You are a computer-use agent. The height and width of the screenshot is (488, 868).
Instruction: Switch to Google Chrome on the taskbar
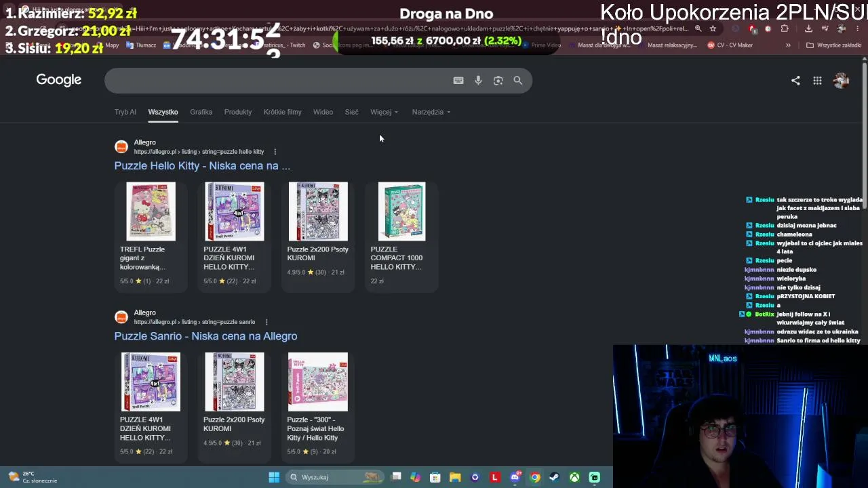click(x=535, y=477)
